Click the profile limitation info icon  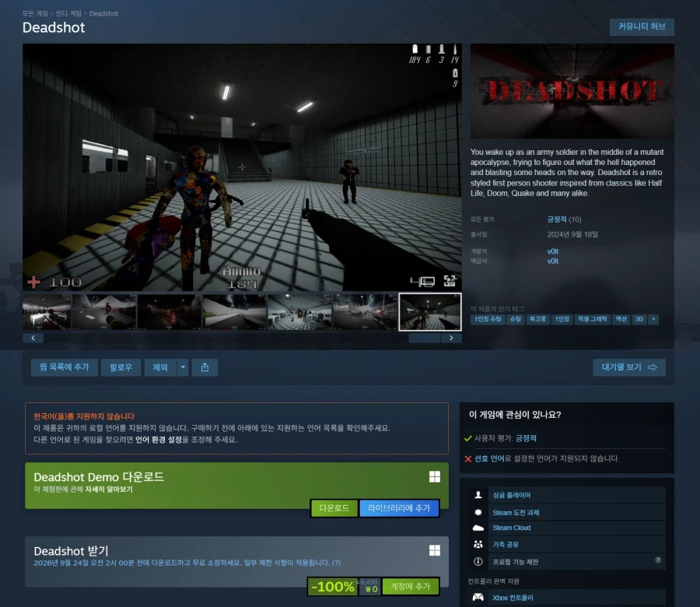pos(478,561)
